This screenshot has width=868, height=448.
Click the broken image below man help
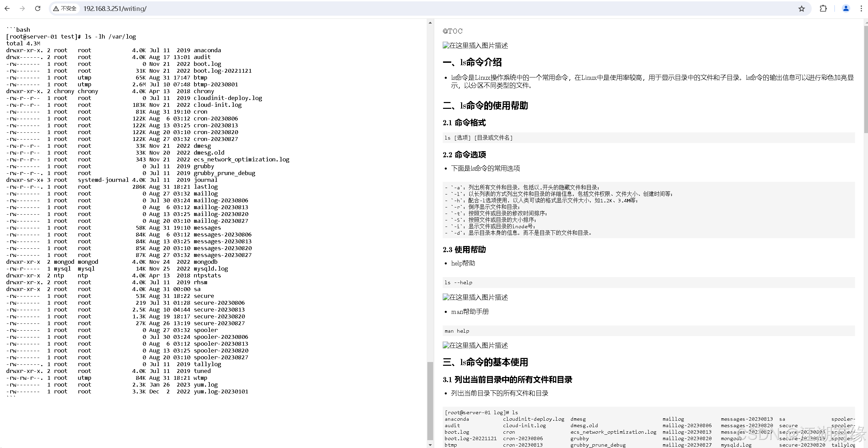point(475,345)
